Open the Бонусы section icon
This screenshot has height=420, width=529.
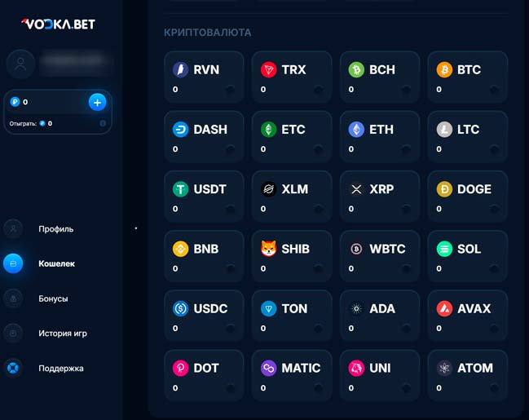pyautogui.click(x=13, y=298)
